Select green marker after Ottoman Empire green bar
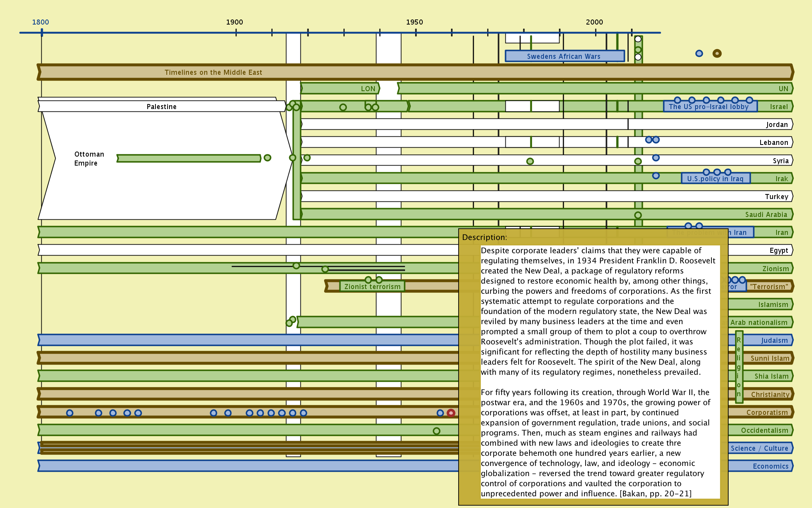Viewport: 812px width, 508px height. point(267,158)
